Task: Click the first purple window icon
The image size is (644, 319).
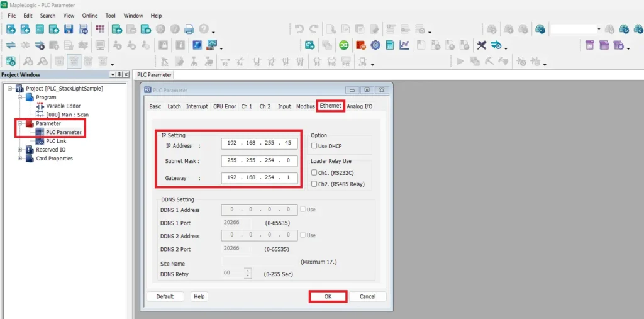Action: tap(590, 45)
